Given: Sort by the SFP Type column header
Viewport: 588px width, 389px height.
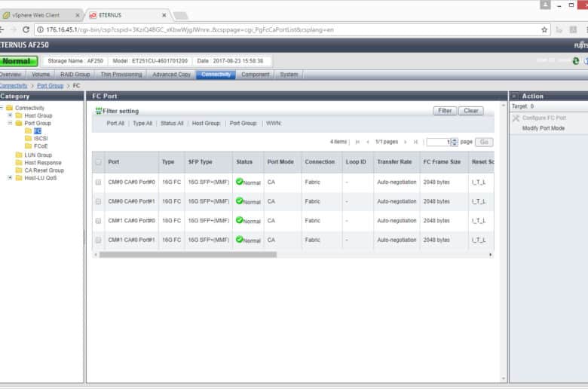Looking at the screenshot, I should [209, 162].
